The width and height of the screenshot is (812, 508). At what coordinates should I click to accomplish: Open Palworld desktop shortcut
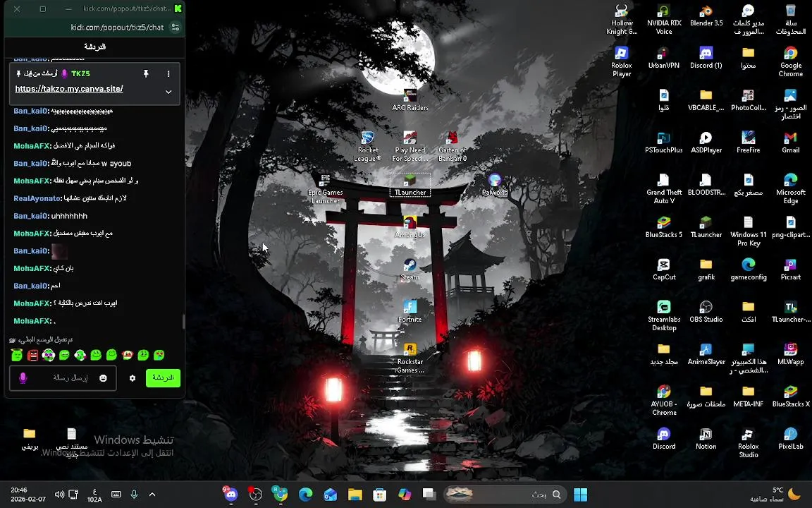(495, 185)
